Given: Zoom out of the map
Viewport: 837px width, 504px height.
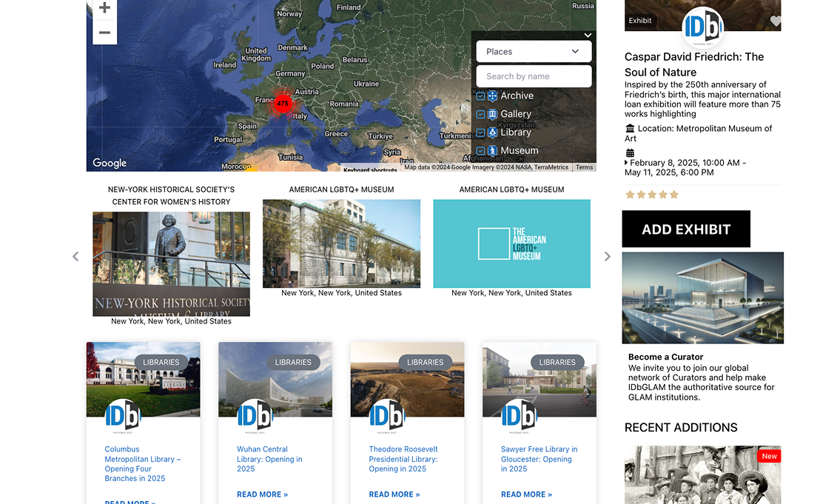Looking at the screenshot, I should (104, 33).
